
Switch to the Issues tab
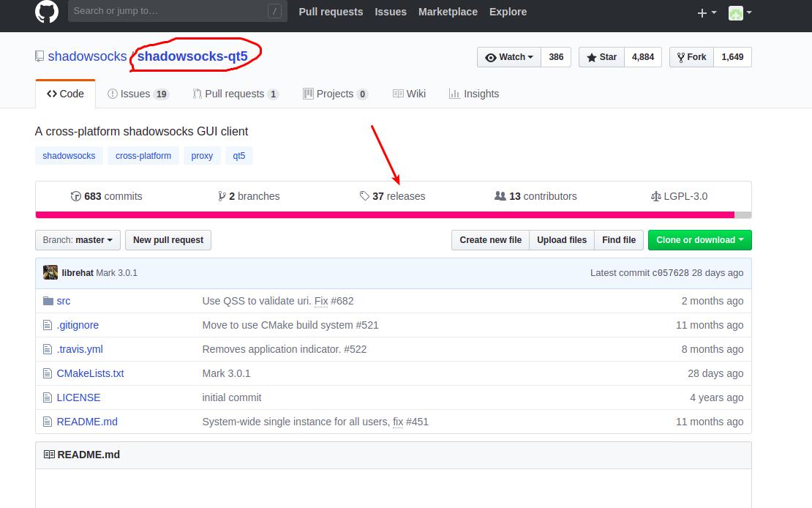[x=138, y=94]
